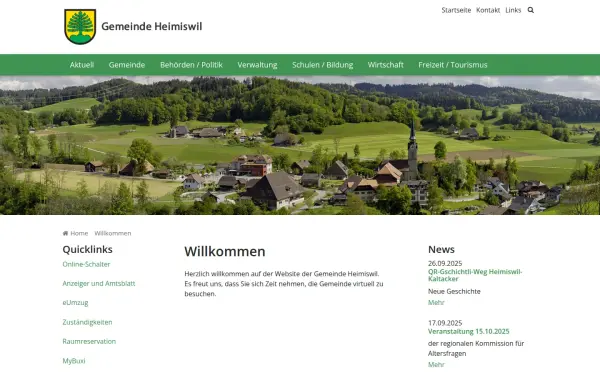The width and height of the screenshot is (600, 375).
Task: Click Gemeinde Heimiswil site title
Action: 152,26
